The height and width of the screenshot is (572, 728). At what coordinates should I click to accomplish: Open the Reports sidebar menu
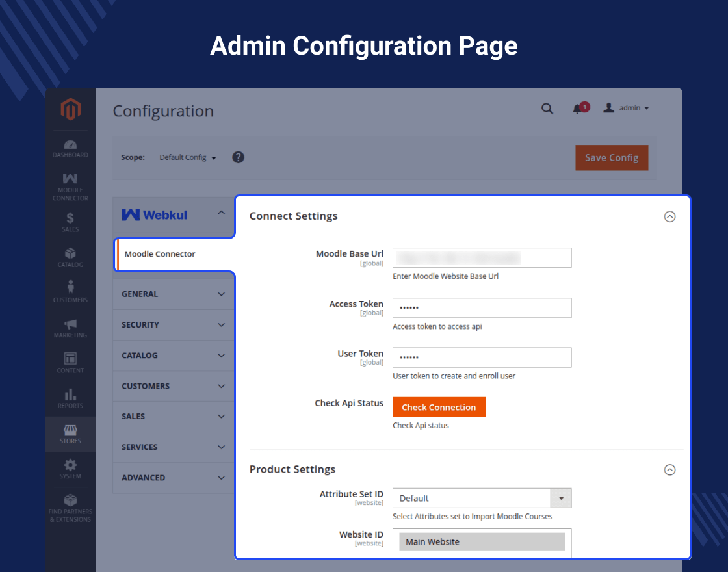(x=70, y=398)
